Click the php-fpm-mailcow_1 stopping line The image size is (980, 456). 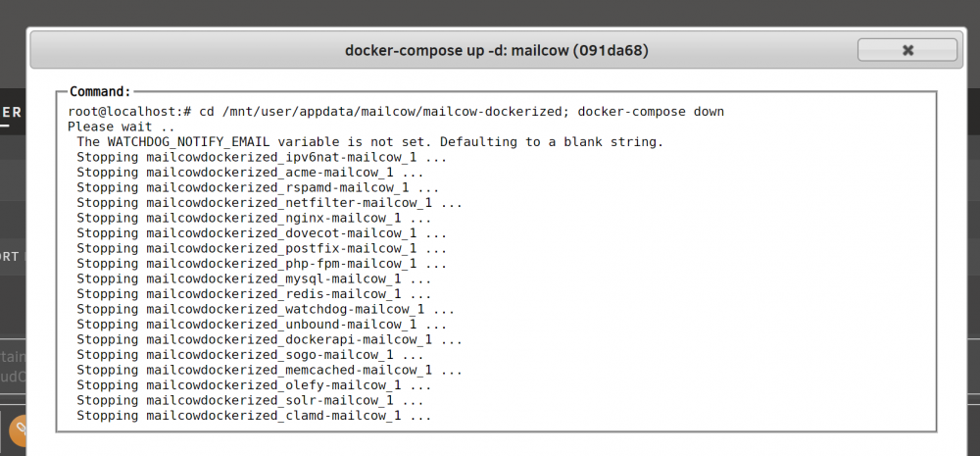262,264
